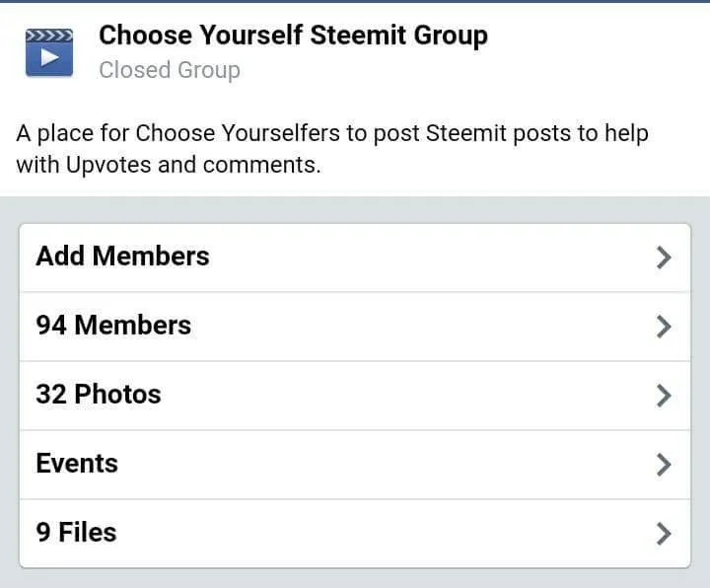Click the word Members in 94 Members
The width and height of the screenshot is (710, 588).
133,326
